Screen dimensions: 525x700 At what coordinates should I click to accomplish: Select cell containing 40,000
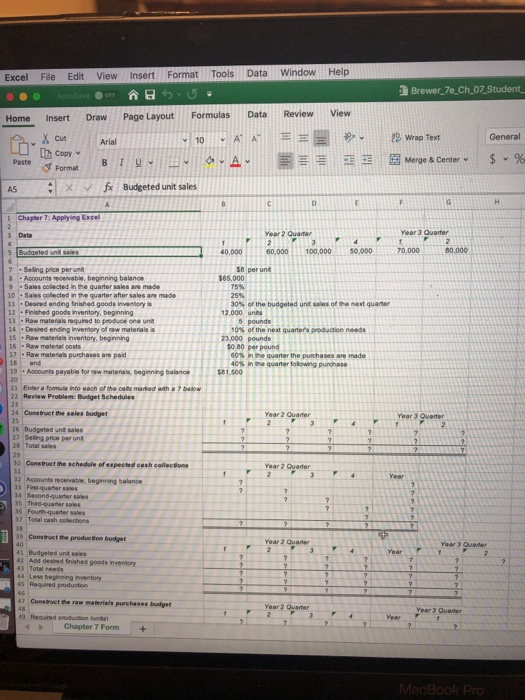click(224, 251)
